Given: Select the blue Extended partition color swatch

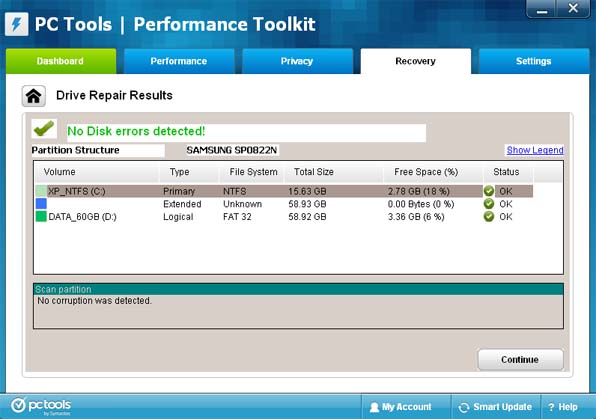Looking at the screenshot, I should click(x=41, y=203).
